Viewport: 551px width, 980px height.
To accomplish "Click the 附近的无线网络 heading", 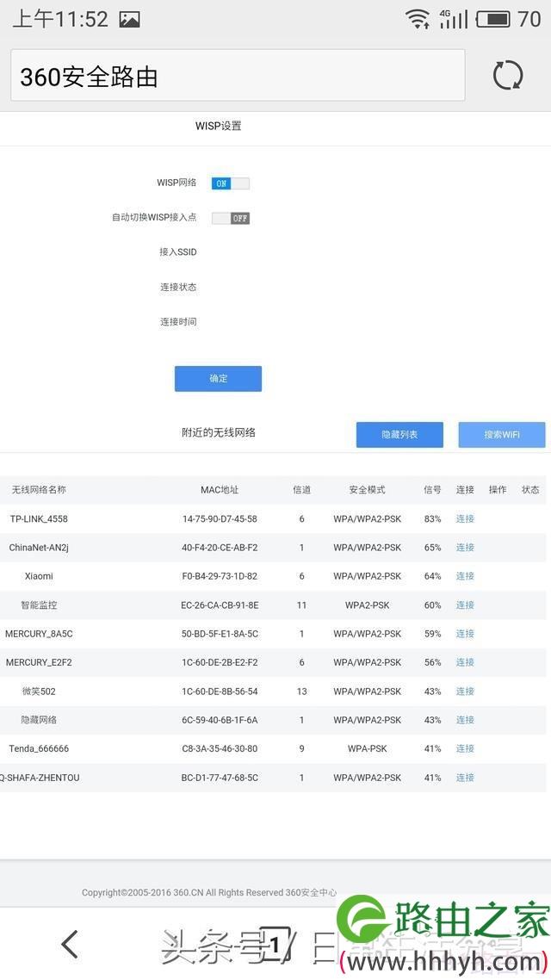I will [x=218, y=432].
